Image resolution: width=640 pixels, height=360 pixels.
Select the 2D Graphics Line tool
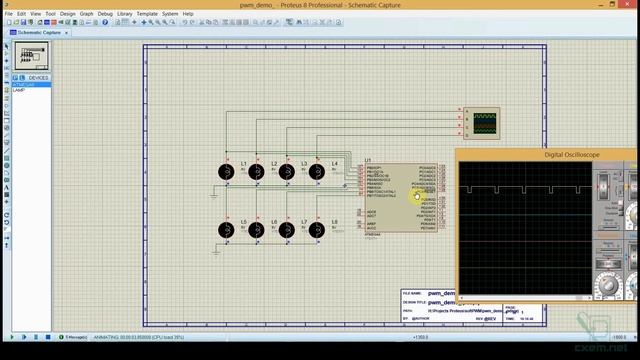[6, 151]
